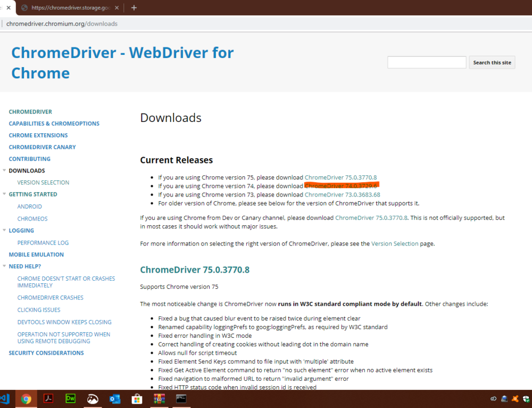The width and height of the screenshot is (532, 408).
Task: Click the Search this site button
Action: (x=492, y=62)
